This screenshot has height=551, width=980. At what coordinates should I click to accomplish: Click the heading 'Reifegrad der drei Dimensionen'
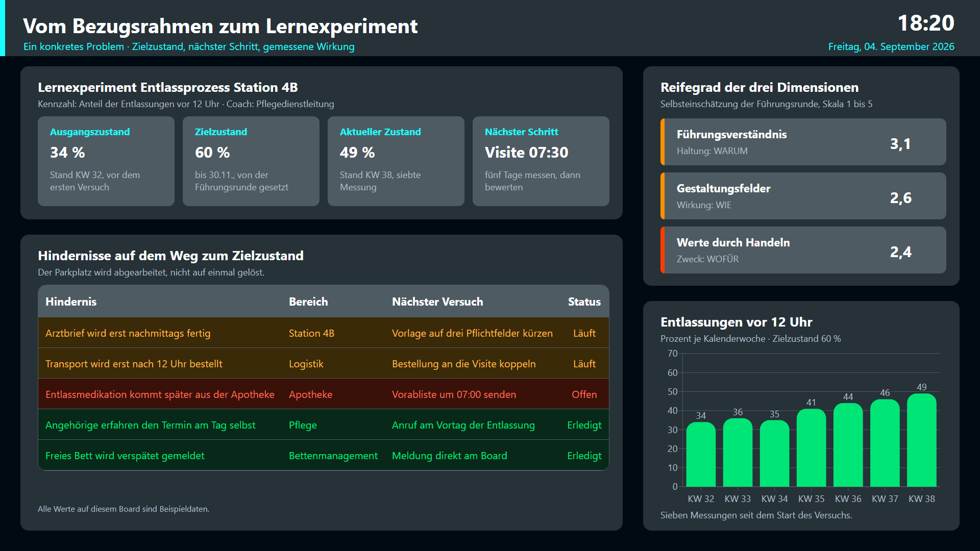759,87
